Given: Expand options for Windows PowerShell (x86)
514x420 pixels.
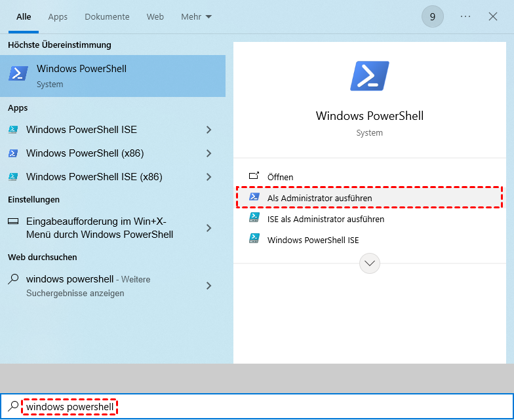Looking at the screenshot, I should click(x=209, y=153).
